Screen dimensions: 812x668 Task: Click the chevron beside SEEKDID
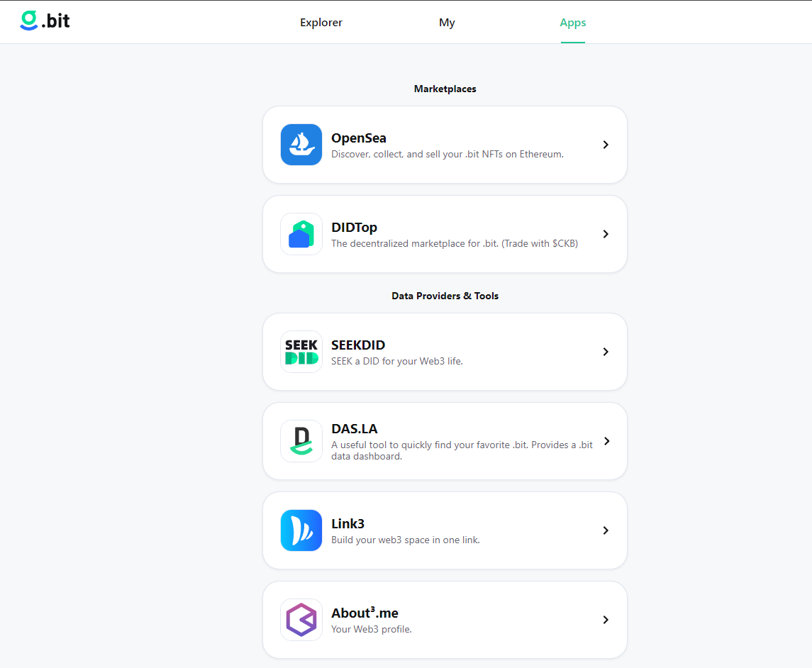pyautogui.click(x=606, y=352)
